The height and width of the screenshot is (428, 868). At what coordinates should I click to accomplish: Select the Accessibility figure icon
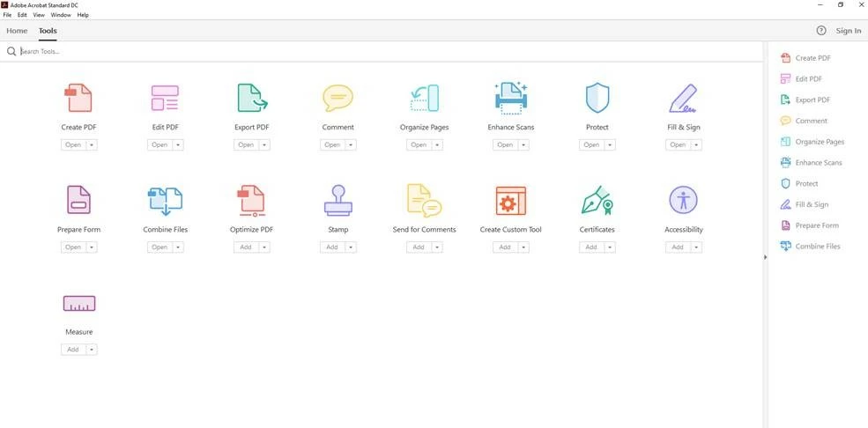[683, 200]
